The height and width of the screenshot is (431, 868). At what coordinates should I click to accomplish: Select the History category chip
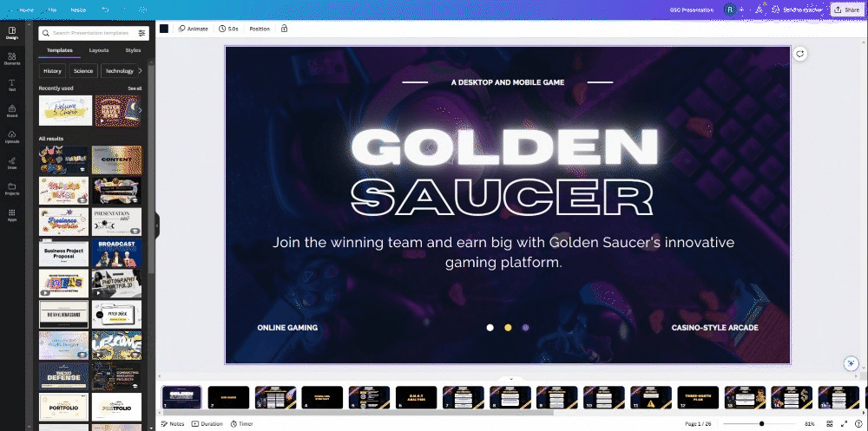coord(53,71)
